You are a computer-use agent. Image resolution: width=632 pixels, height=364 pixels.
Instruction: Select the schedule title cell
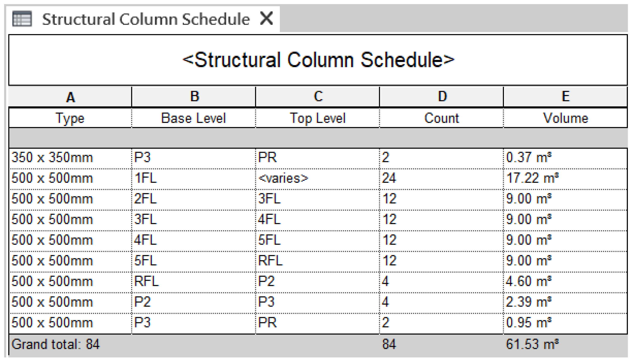tap(318, 60)
